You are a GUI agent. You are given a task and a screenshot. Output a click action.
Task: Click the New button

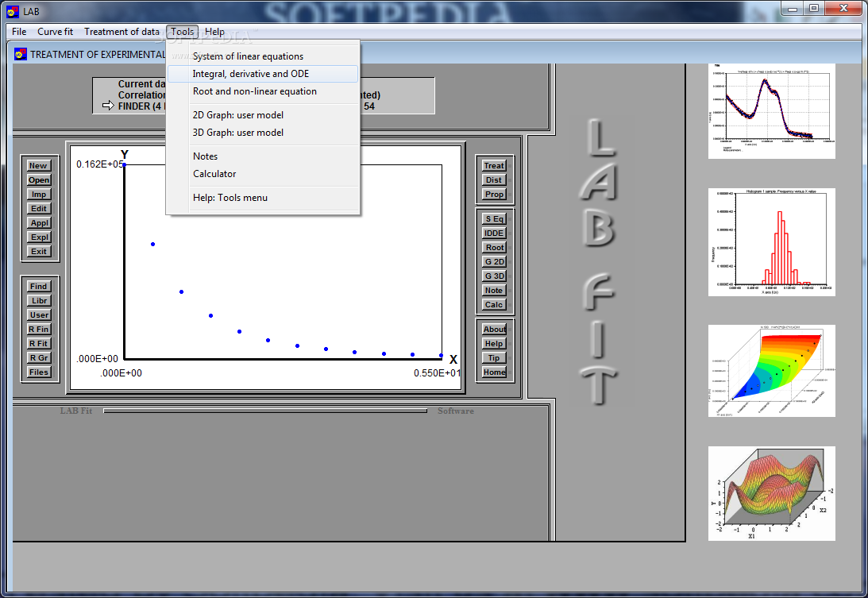(x=39, y=165)
